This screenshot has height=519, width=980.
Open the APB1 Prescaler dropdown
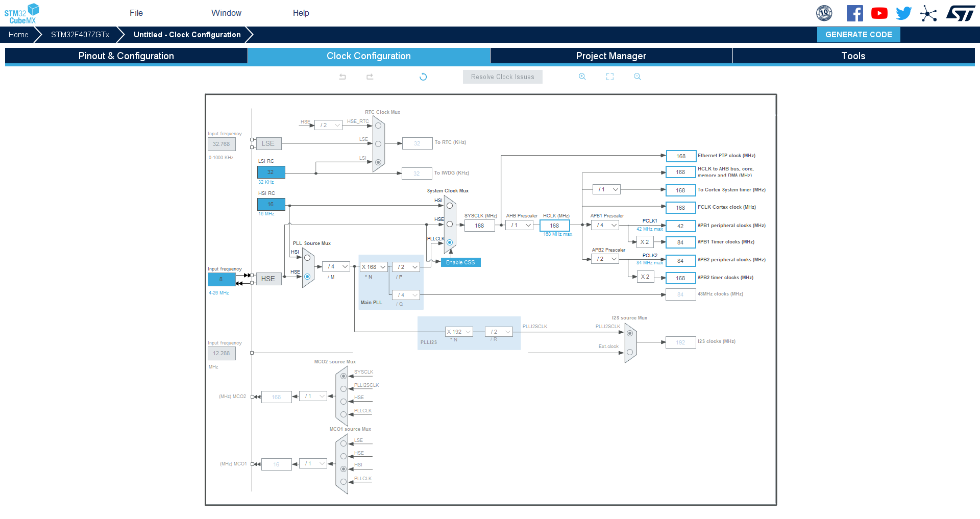coord(605,225)
